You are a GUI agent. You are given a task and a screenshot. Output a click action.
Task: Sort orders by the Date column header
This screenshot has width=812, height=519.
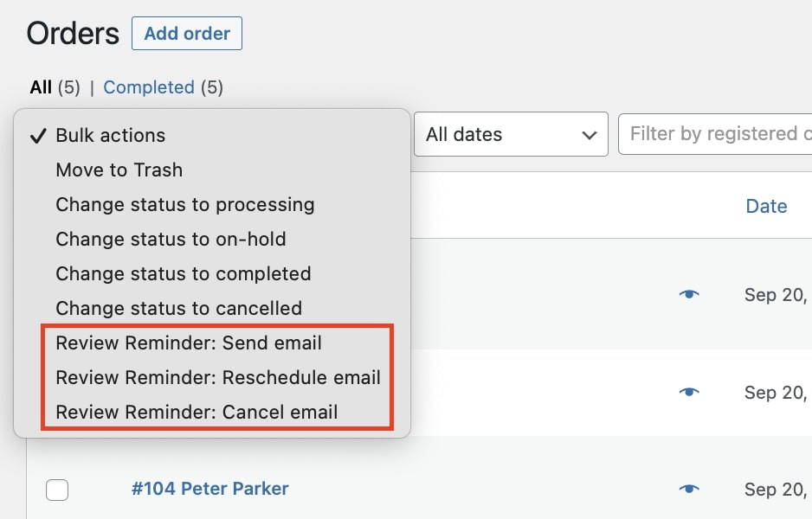[766, 206]
